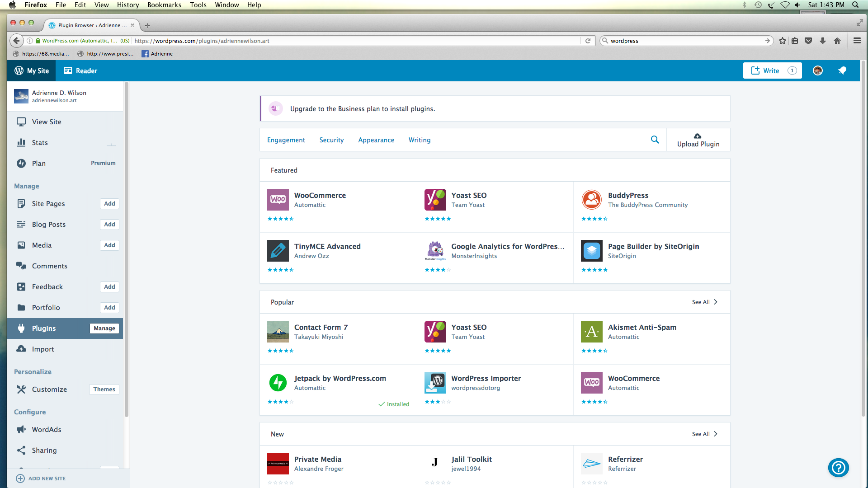Click the sidebar vertical scrollbar
This screenshot has width=868, height=488.
[x=126, y=249]
